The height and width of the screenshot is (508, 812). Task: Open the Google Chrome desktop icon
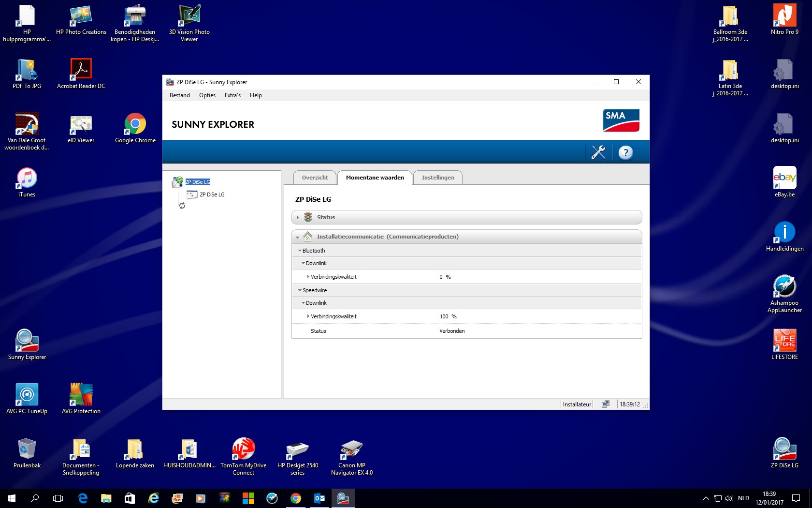pos(135,128)
